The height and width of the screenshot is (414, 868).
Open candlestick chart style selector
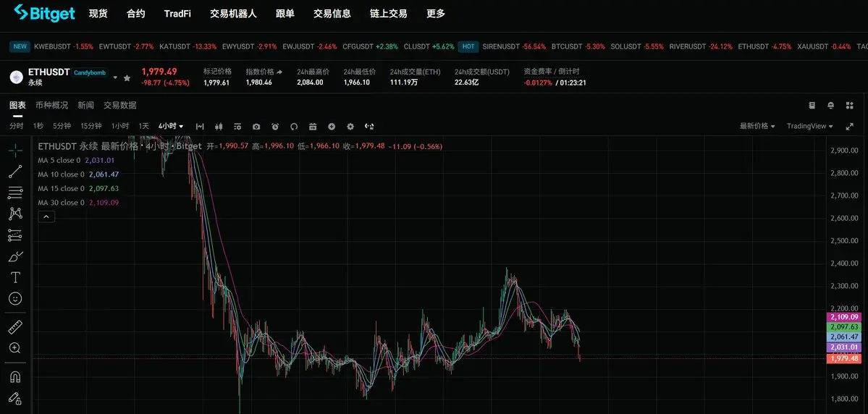[x=219, y=126]
